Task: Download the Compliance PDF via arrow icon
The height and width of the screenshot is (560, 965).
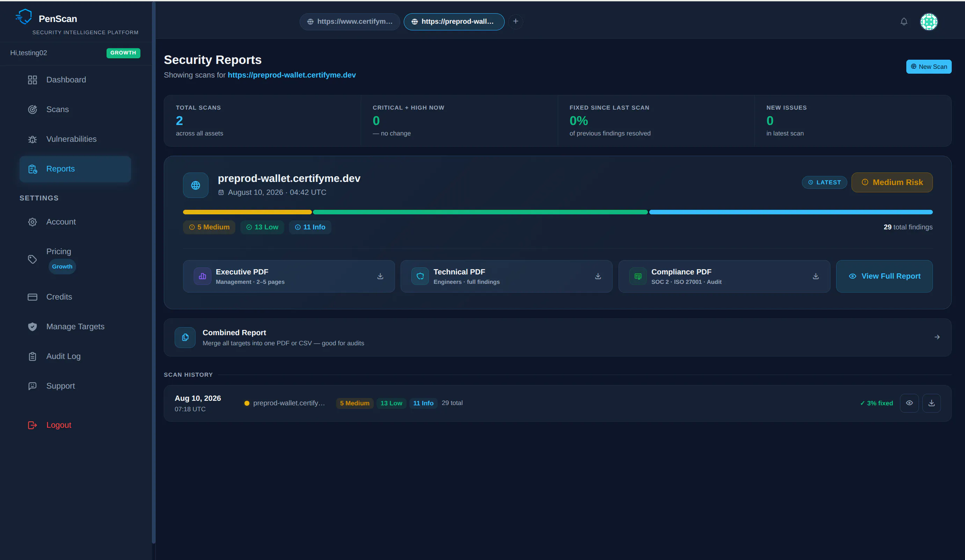Action: tap(816, 276)
